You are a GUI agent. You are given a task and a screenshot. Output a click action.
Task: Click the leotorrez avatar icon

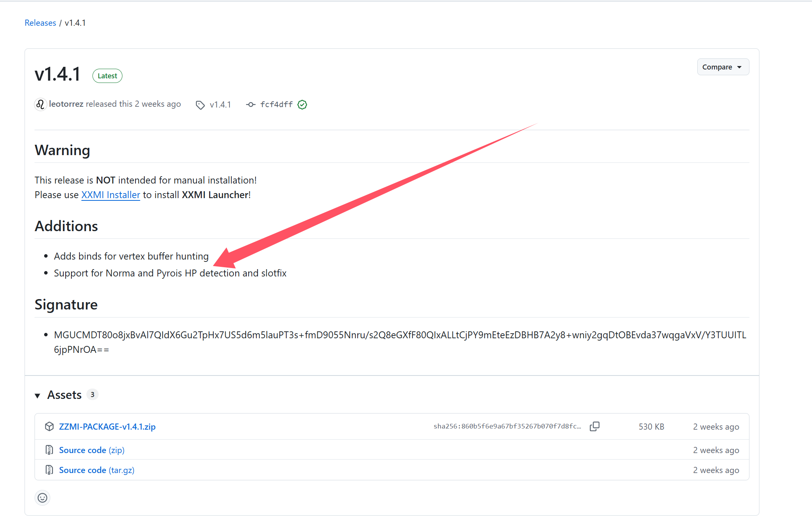[x=40, y=104]
